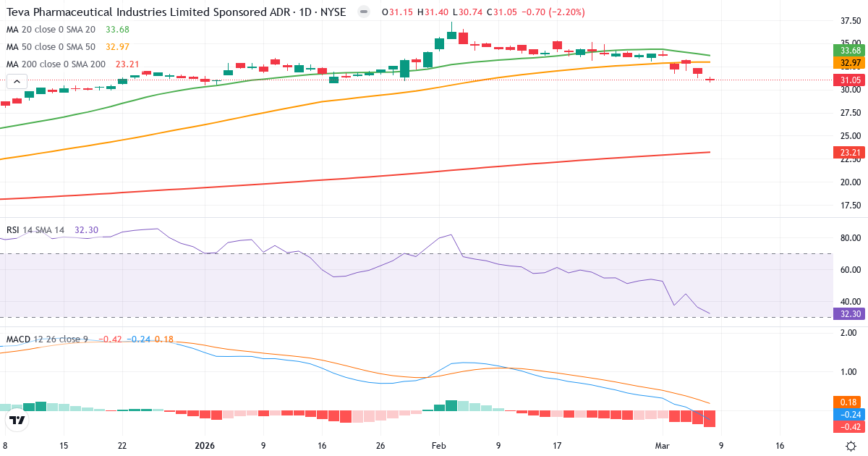Toggle dark mode with the bottom-right gear icon
The image size is (868, 456).
pos(852,447)
